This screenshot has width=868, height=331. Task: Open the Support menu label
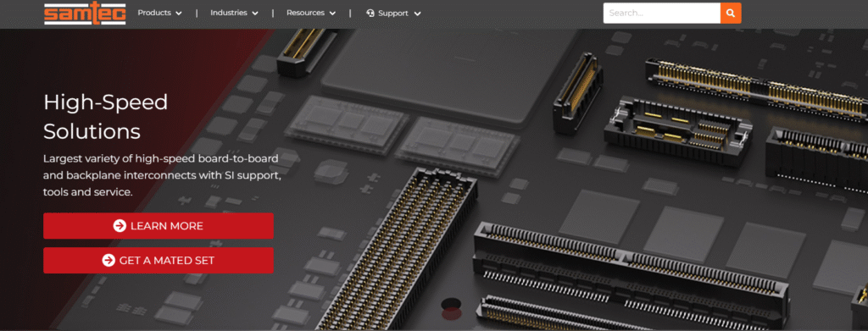point(393,14)
